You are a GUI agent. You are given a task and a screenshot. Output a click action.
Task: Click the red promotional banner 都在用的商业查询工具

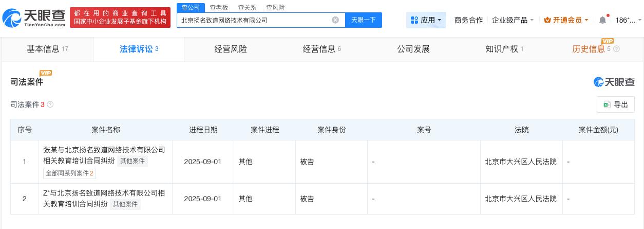120,17
